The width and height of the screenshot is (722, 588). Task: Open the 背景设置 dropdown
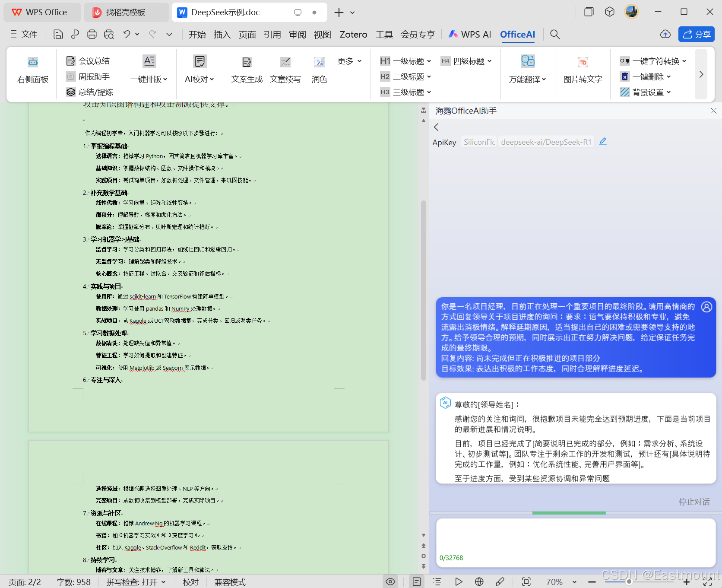point(646,92)
